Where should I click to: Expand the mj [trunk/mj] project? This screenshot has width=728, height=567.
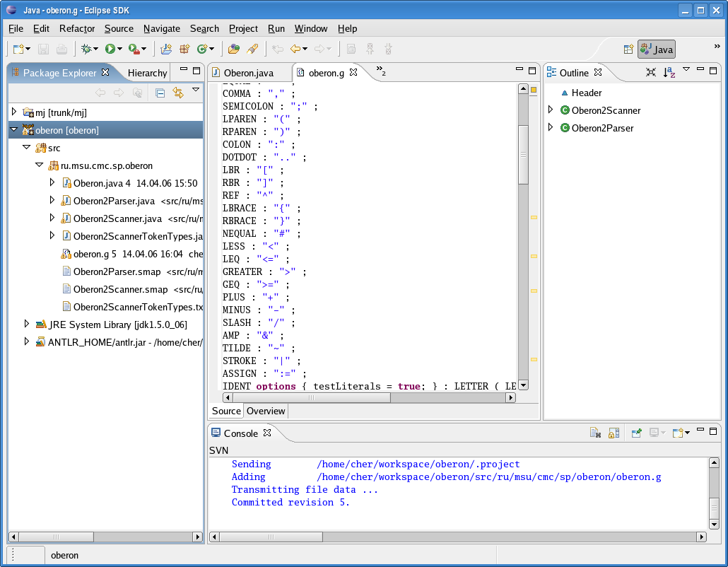[x=14, y=112]
